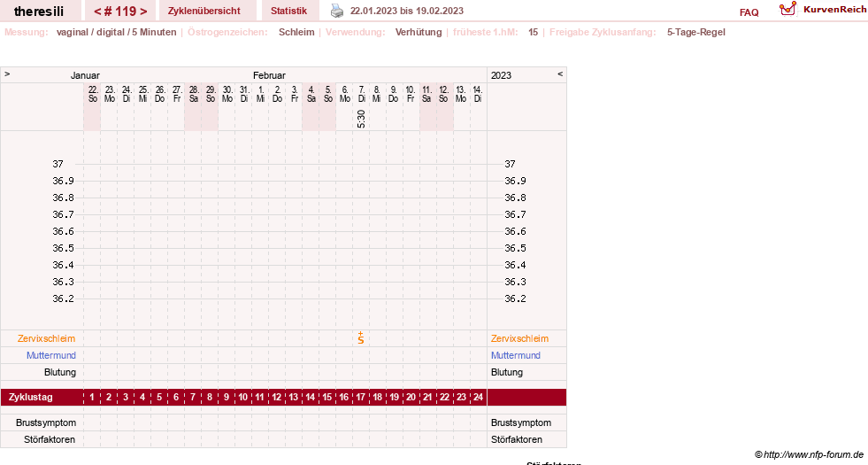Click the Februar month label

269,75
